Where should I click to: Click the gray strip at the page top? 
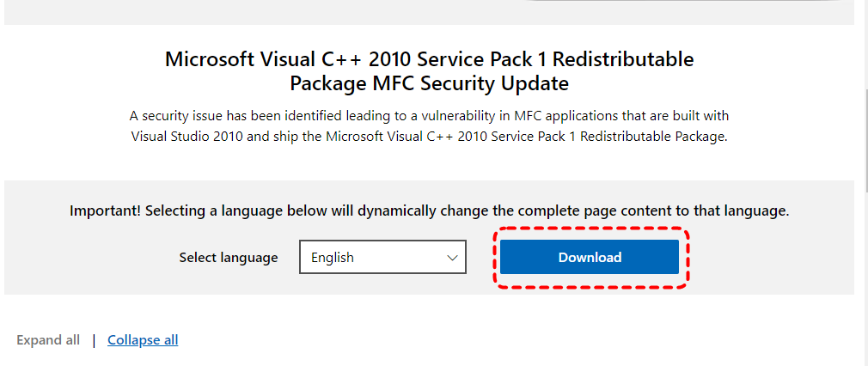click(x=258, y=10)
